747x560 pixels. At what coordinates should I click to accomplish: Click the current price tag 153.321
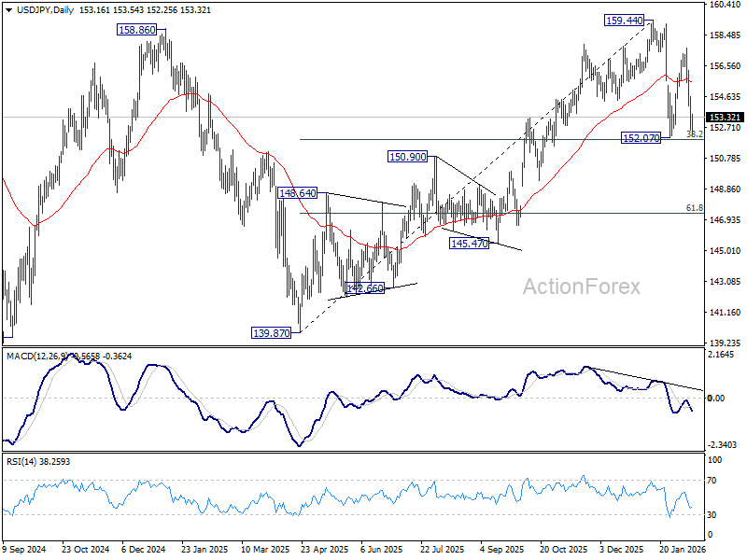point(725,118)
